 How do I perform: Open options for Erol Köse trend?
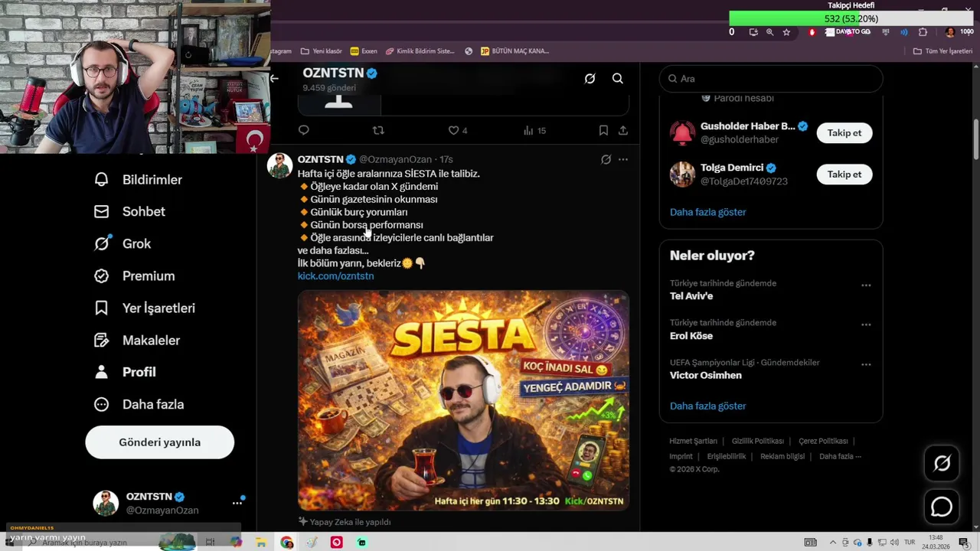(866, 324)
